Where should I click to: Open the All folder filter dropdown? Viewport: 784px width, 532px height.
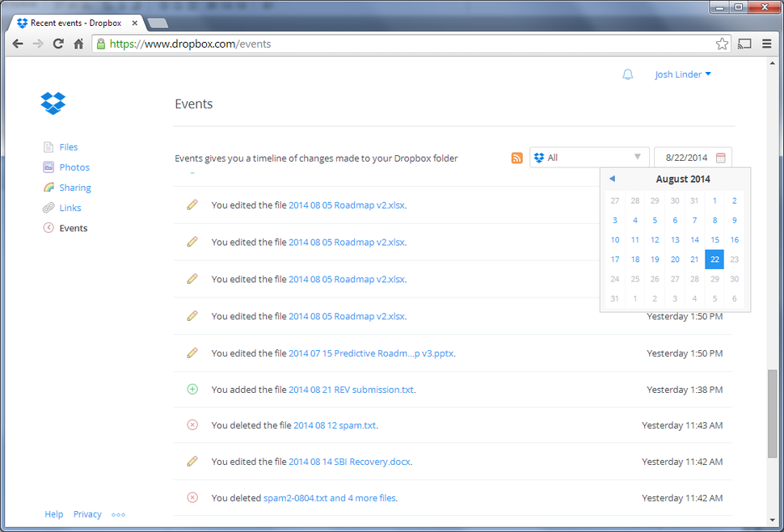[x=589, y=157]
